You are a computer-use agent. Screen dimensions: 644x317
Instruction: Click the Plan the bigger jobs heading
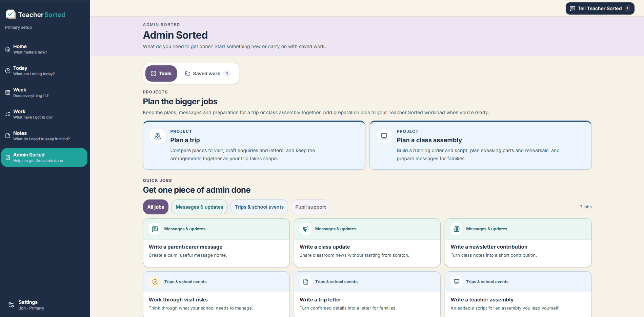tap(180, 102)
